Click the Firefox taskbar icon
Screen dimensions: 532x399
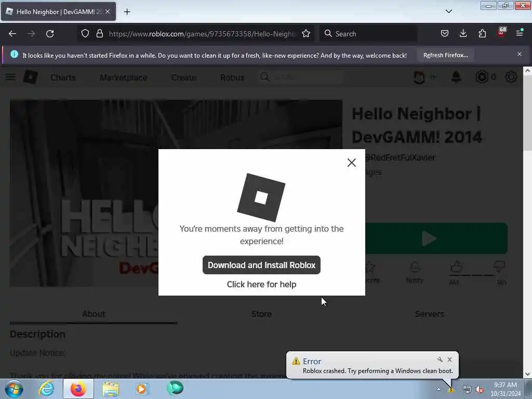pos(78,389)
